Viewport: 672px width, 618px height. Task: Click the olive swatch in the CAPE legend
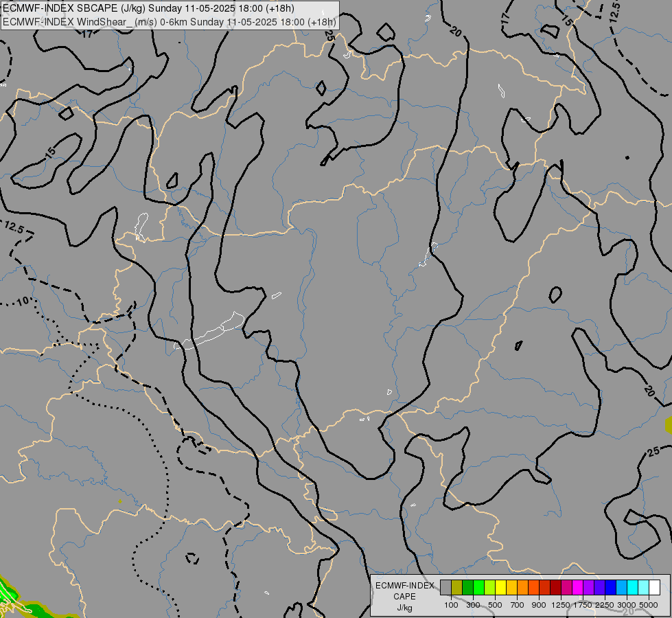coord(457,587)
